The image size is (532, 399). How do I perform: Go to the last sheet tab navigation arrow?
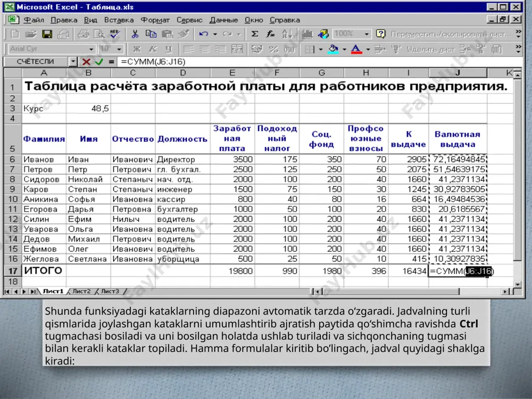click(33, 292)
